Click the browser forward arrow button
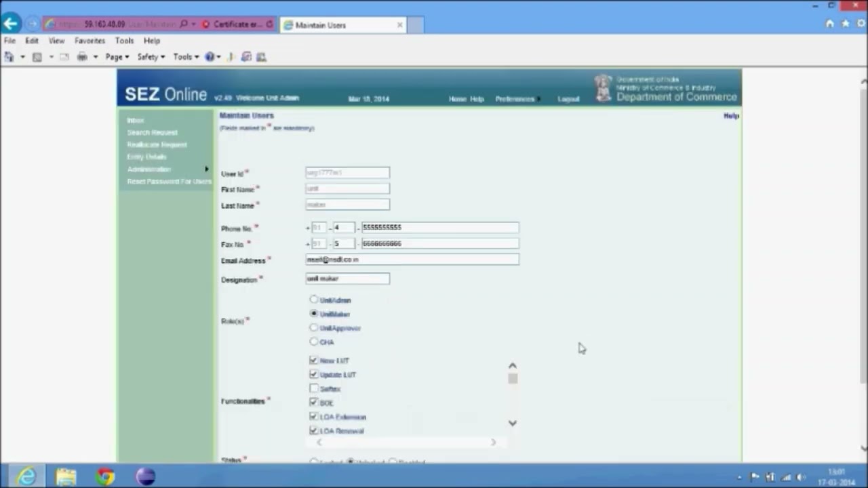The height and width of the screenshot is (488, 868). click(x=32, y=24)
